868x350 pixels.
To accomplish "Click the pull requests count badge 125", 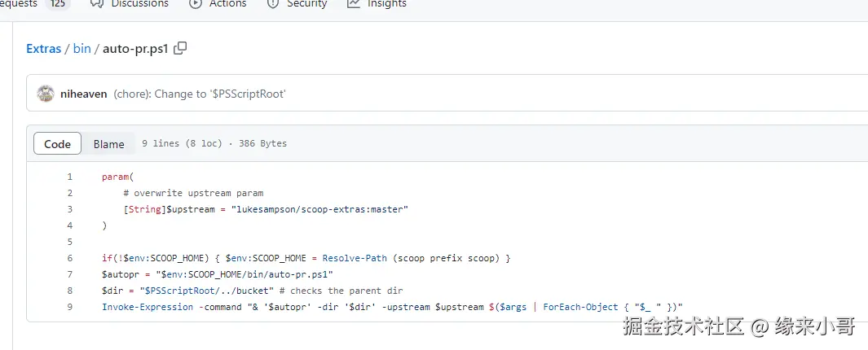I will click(58, 4).
